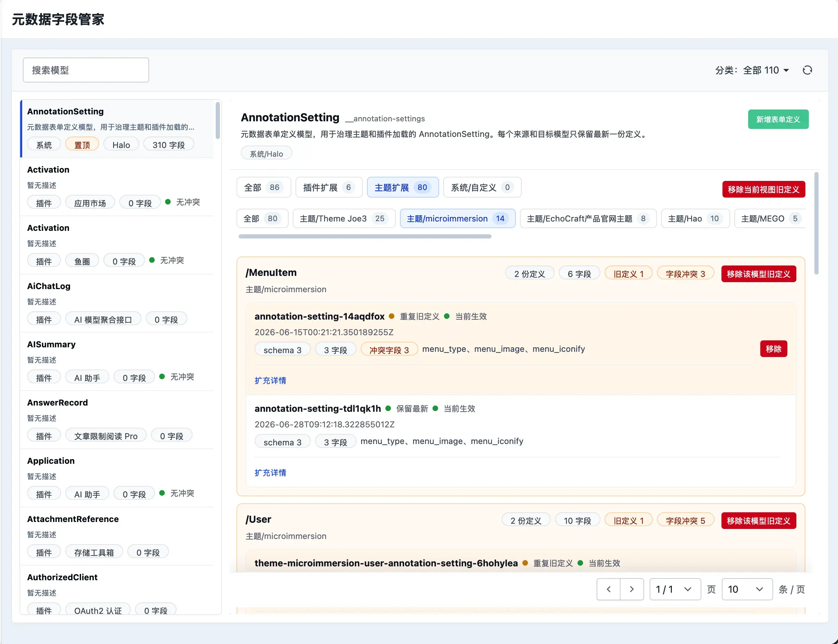Screen dimensions: 838x644
Task: Click 移除该模型旧定义 for /User
Action: [759, 521]
